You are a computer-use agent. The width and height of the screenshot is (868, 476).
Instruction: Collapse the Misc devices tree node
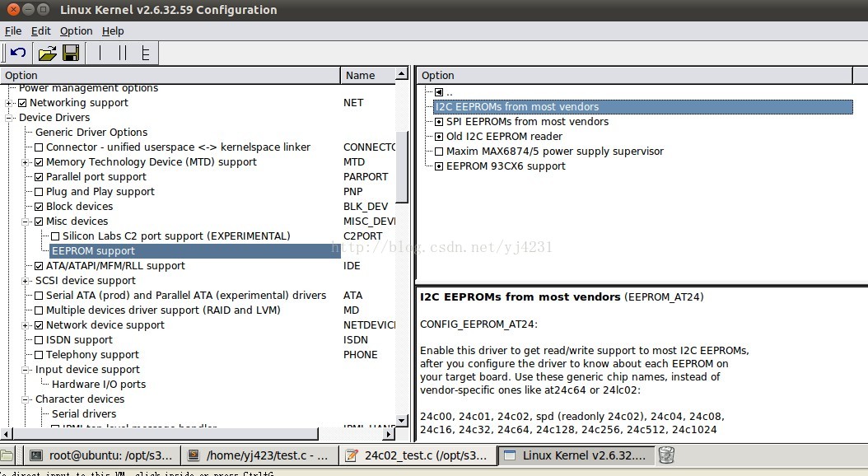click(25, 222)
